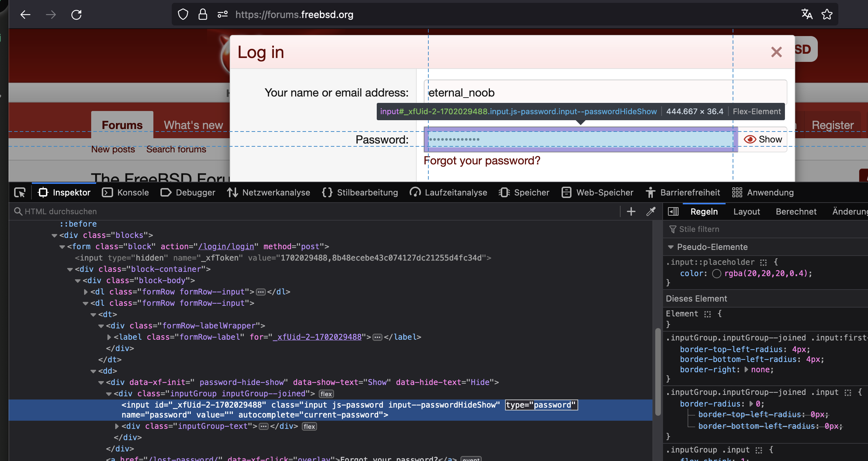868x461 pixels.
Task: Toggle flex badge on inputGroup--joined div
Action: click(x=326, y=394)
